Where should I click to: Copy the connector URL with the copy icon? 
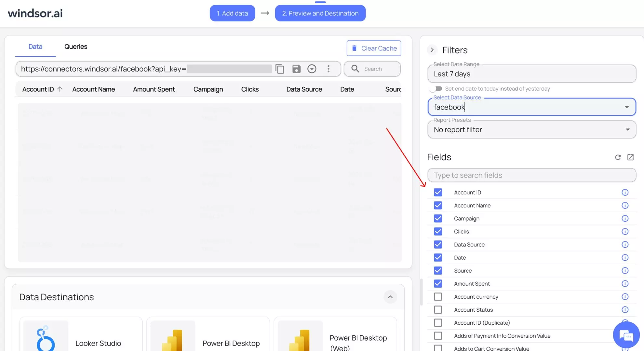(x=280, y=69)
